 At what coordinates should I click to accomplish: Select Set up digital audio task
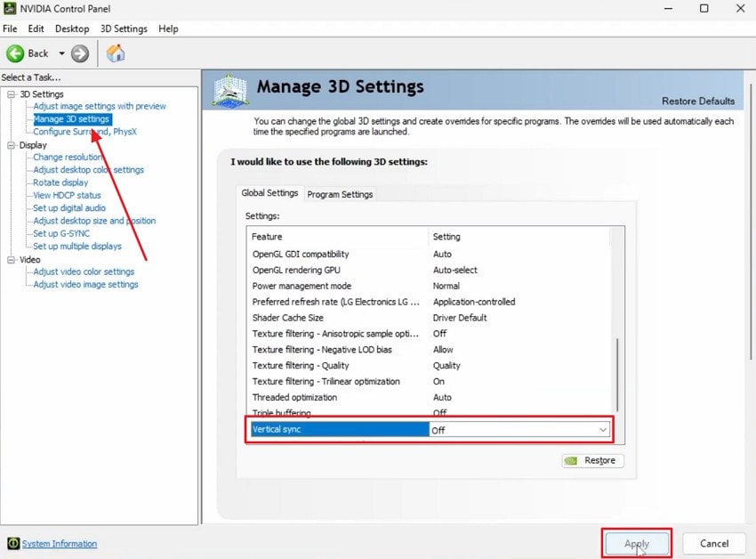[x=69, y=208]
